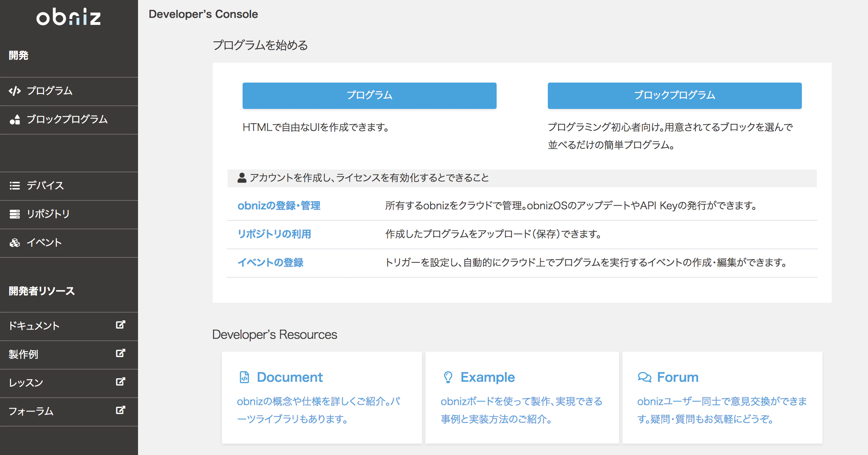Click the cubes icon beside イベント
The height and width of the screenshot is (455, 868).
15,242
